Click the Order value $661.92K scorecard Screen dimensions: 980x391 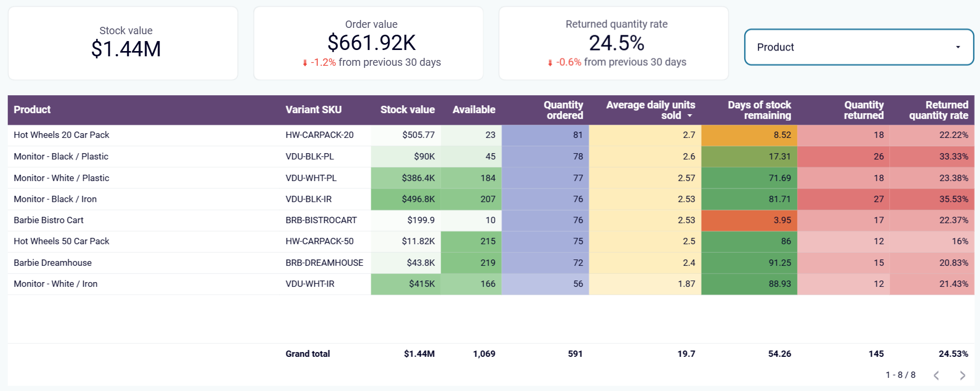coord(368,43)
